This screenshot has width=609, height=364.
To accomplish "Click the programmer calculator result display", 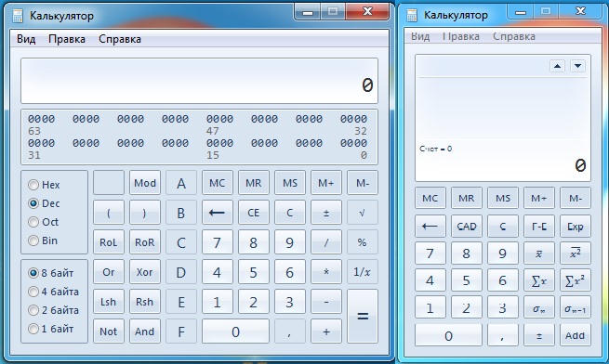I will tap(199, 81).
